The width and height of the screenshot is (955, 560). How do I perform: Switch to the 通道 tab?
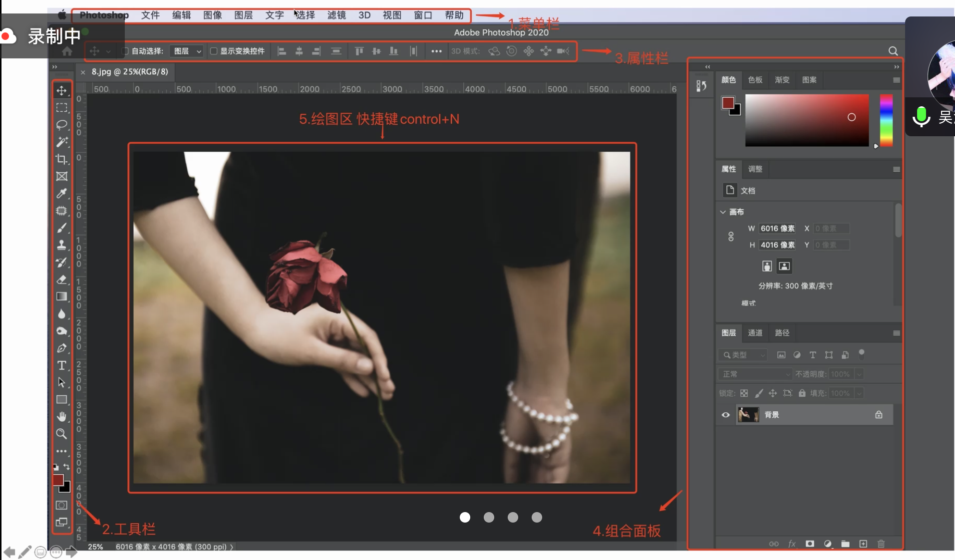(x=755, y=333)
